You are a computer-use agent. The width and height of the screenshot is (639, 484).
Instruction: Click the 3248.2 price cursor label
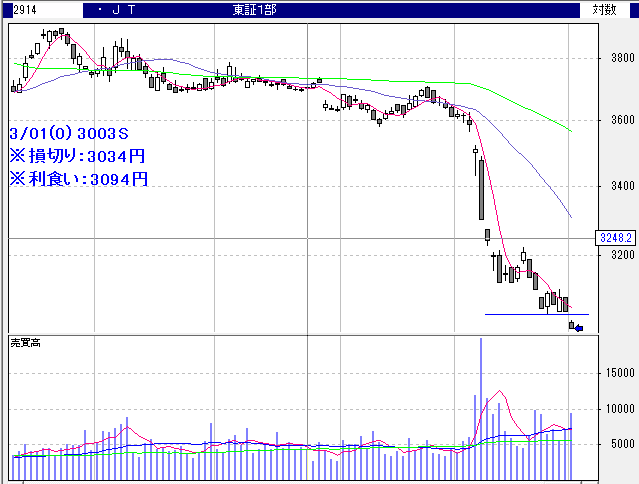click(x=616, y=238)
